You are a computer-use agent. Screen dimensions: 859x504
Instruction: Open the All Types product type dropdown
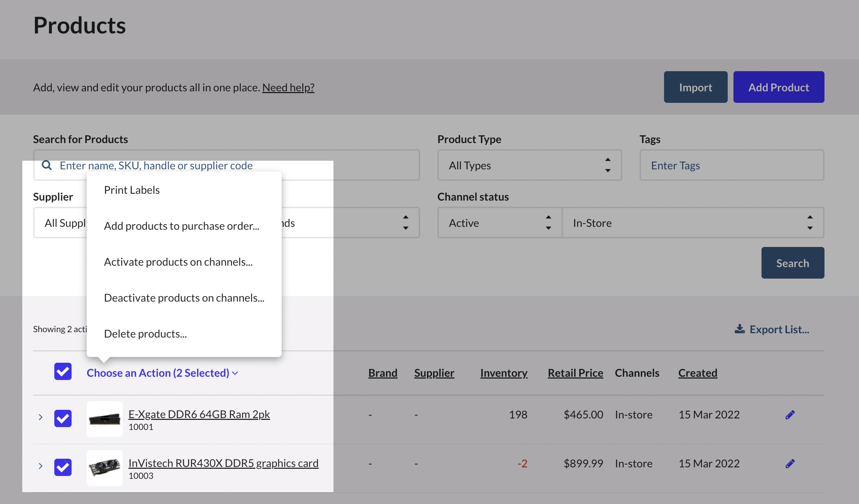[530, 165]
